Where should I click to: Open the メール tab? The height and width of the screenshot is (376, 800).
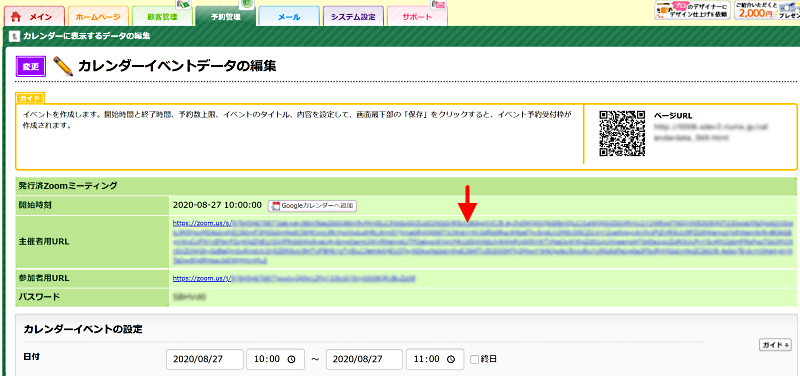point(289,16)
